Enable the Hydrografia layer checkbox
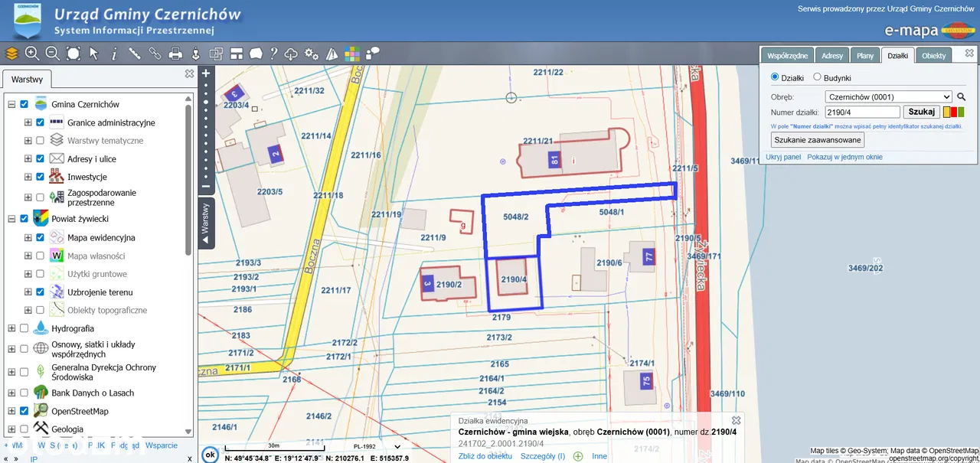This screenshot has height=463, width=980. click(24, 328)
